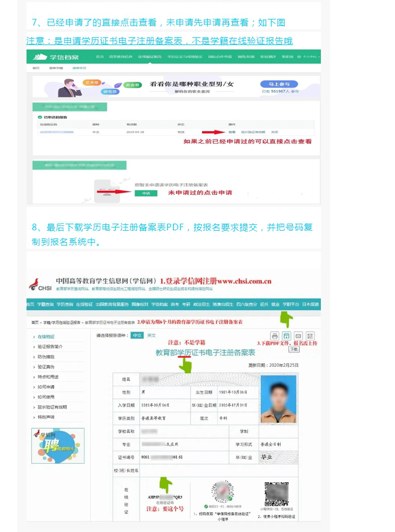Click the green 申请 button
Screen dimensions: 395x532
pyautogui.click(x=146, y=193)
